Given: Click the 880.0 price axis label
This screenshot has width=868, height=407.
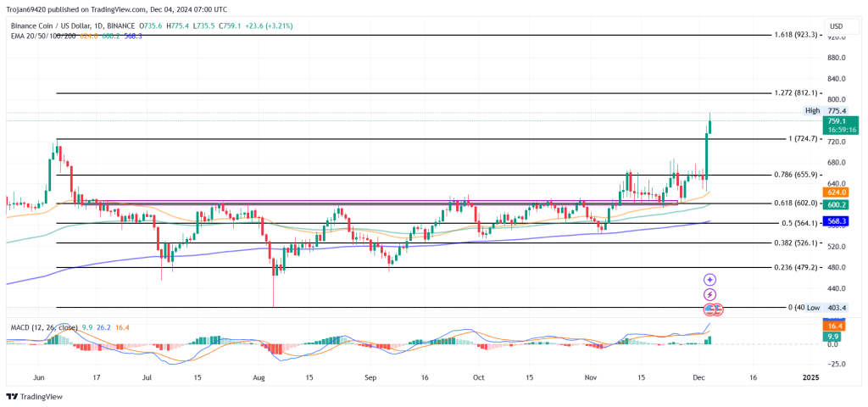Looking at the screenshot, I should pyautogui.click(x=836, y=58).
